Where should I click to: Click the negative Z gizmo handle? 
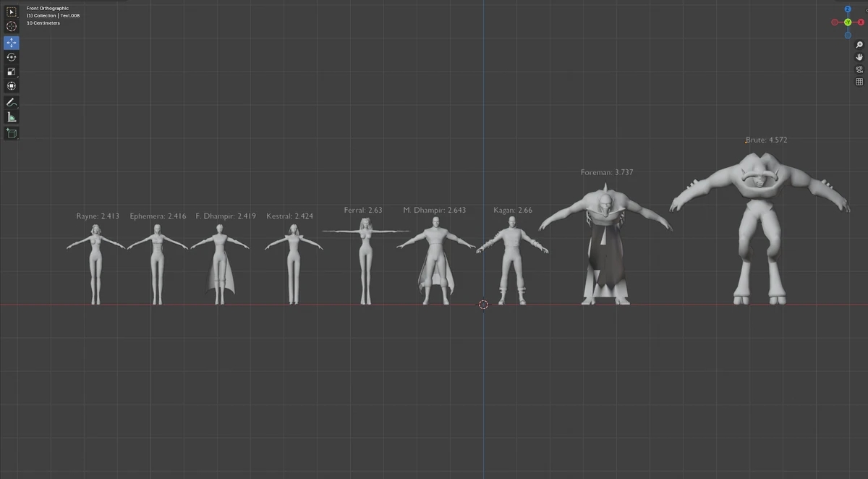[x=848, y=35]
